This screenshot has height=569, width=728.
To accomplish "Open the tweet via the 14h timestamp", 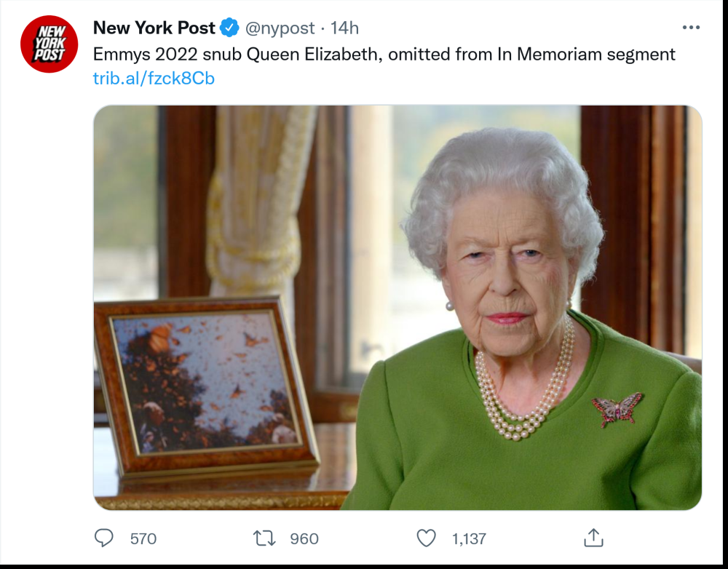I will (345, 28).
